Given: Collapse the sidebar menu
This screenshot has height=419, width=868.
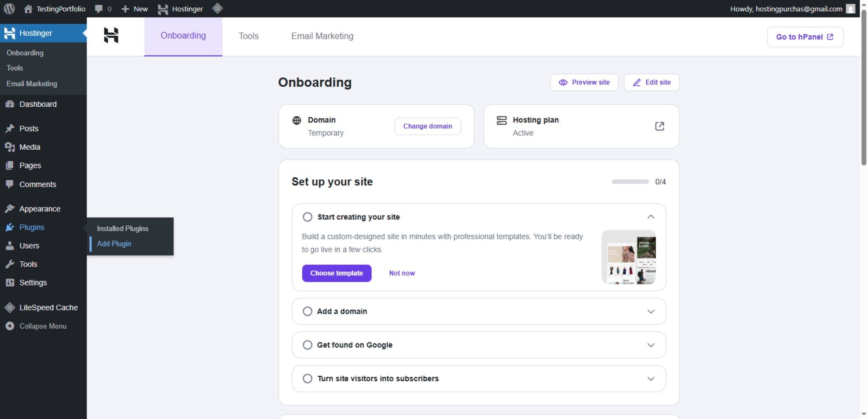Looking at the screenshot, I should pyautogui.click(x=43, y=326).
